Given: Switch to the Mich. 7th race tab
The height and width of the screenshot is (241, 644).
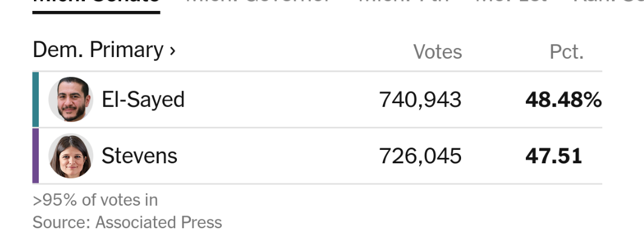Looking at the screenshot, I should 403,2.
